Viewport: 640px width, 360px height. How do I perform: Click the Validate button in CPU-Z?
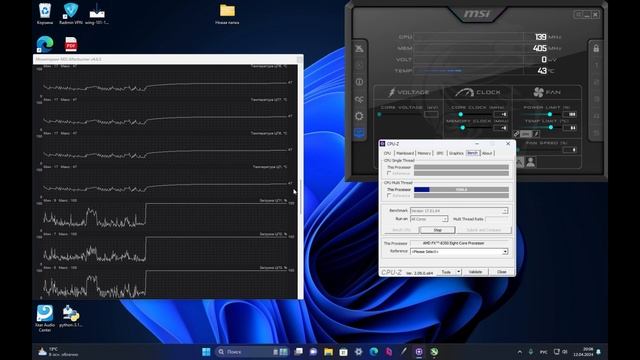475,272
